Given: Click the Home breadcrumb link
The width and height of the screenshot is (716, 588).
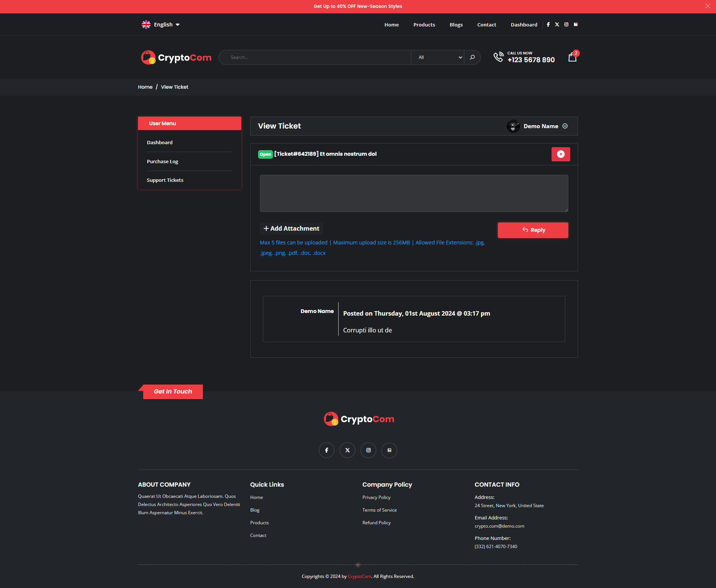Looking at the screenshot, I should pos(145,87).
